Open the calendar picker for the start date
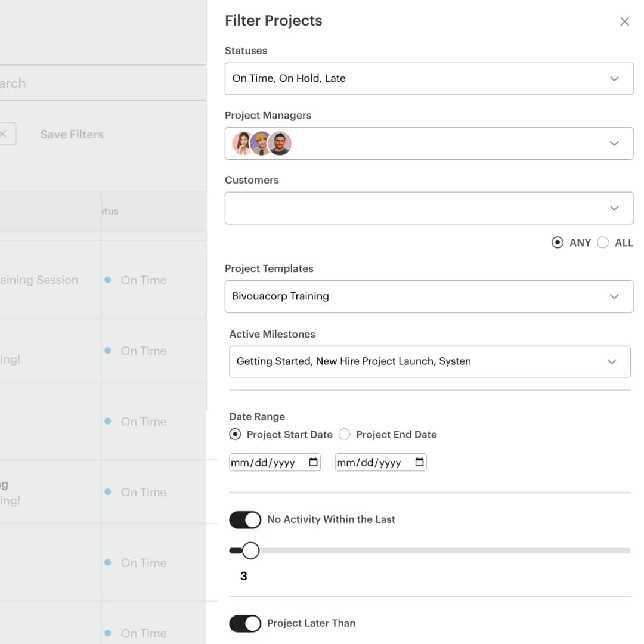The width and height of the screenshot is (644, 644). [x=314, y=462]
